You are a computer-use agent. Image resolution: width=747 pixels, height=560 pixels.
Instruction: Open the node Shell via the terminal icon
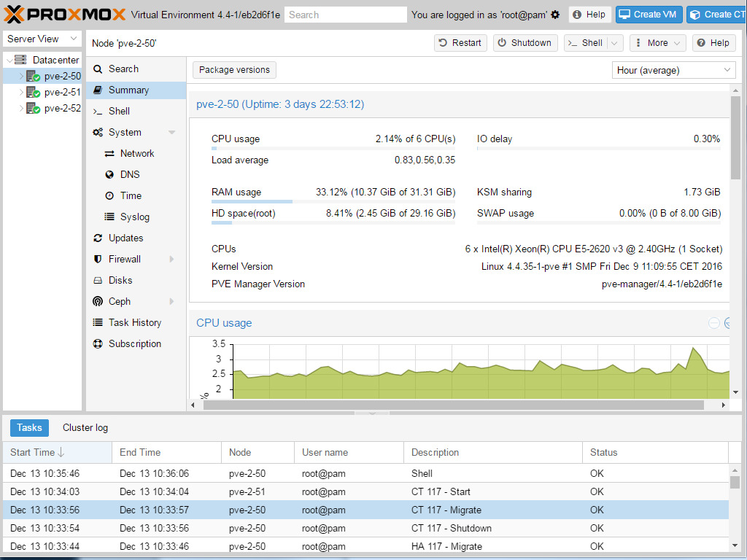click(x=96, y=111)
